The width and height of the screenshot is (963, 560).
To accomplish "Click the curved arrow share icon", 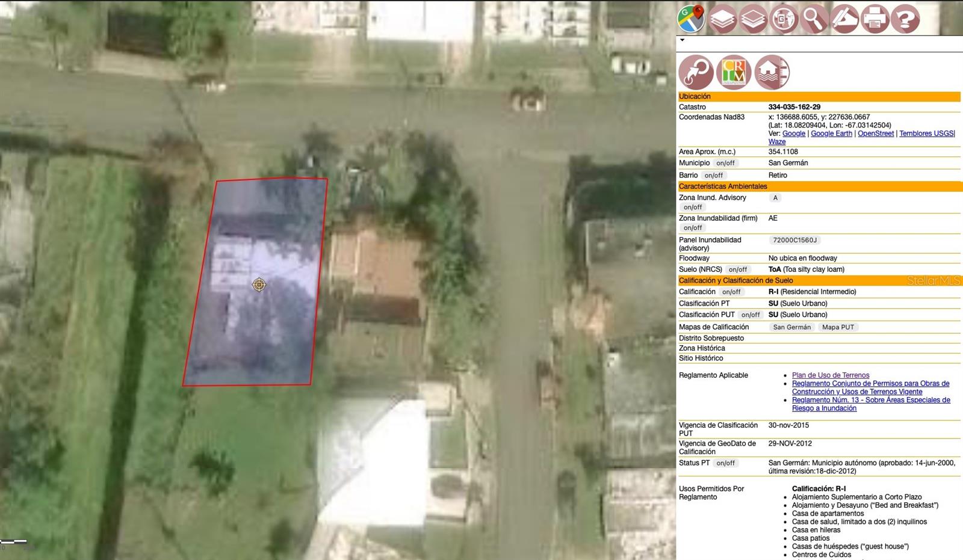I will (x=696, y=72).
